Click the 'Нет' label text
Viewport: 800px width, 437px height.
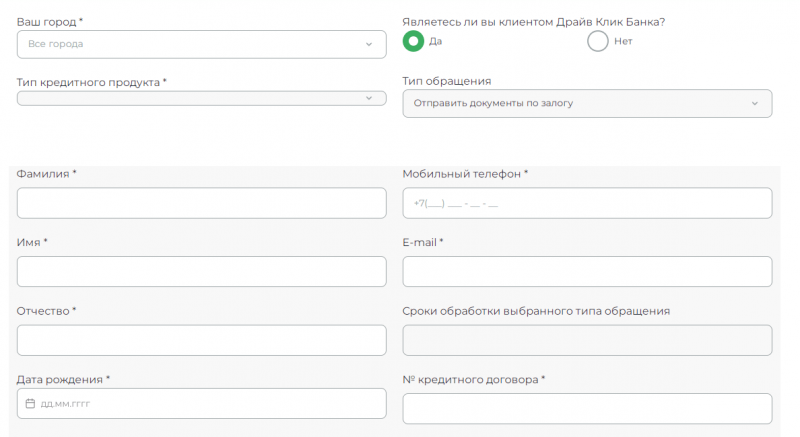[623, 41]
